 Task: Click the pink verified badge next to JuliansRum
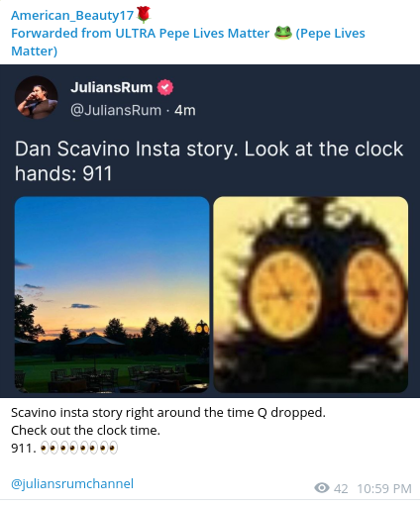pos(164,87)
